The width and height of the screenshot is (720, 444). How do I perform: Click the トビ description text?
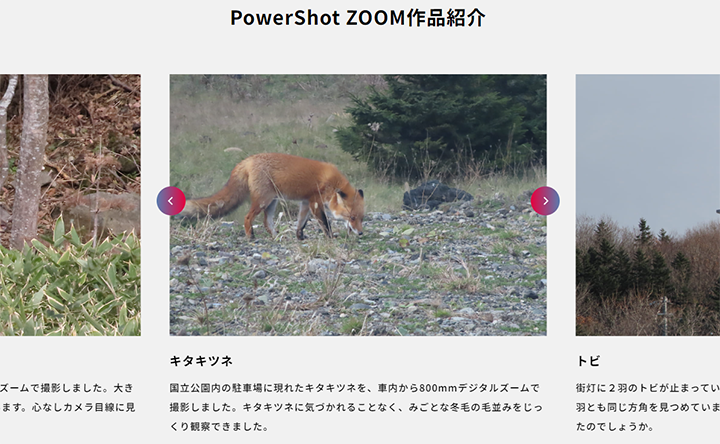(x=648, y=407)
